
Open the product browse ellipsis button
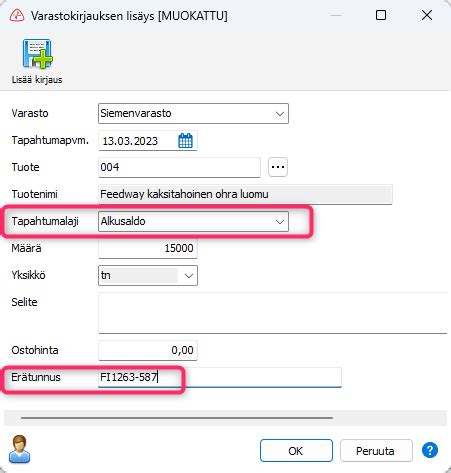pos(278,167)
